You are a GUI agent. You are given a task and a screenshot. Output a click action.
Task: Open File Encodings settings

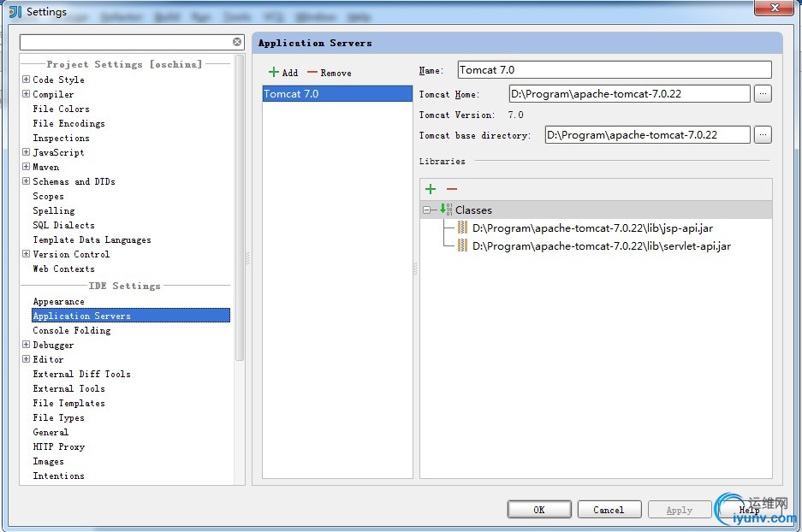click(x=68, y=123)
